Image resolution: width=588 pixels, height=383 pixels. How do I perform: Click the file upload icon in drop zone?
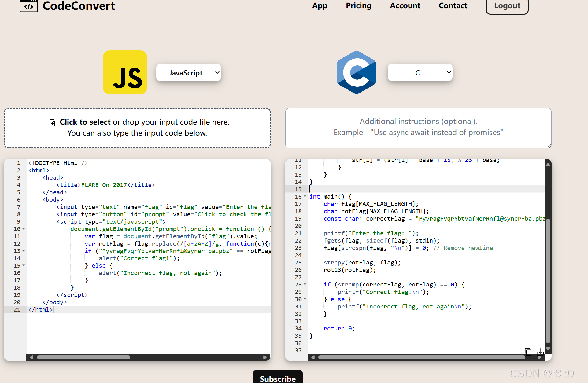click(x=52, y=122)
